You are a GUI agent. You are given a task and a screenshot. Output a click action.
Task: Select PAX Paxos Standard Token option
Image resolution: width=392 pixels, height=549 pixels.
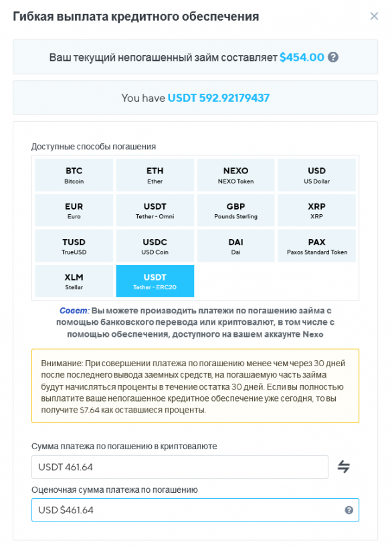[x=316, y=244]
